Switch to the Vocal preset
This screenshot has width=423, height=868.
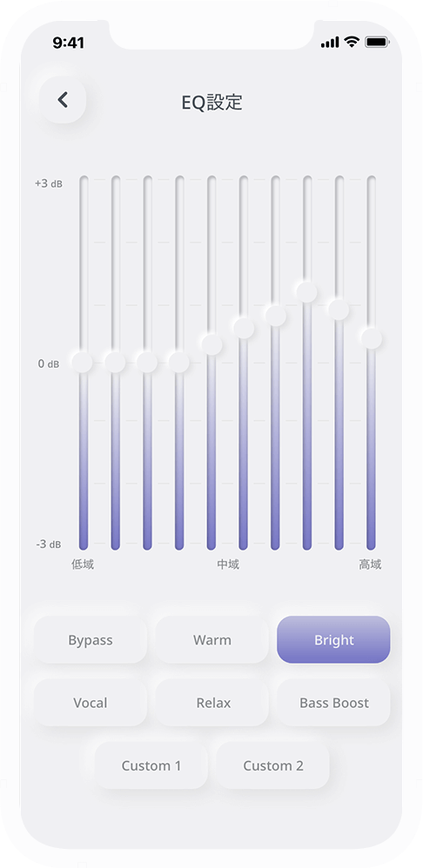click(91, 703)
